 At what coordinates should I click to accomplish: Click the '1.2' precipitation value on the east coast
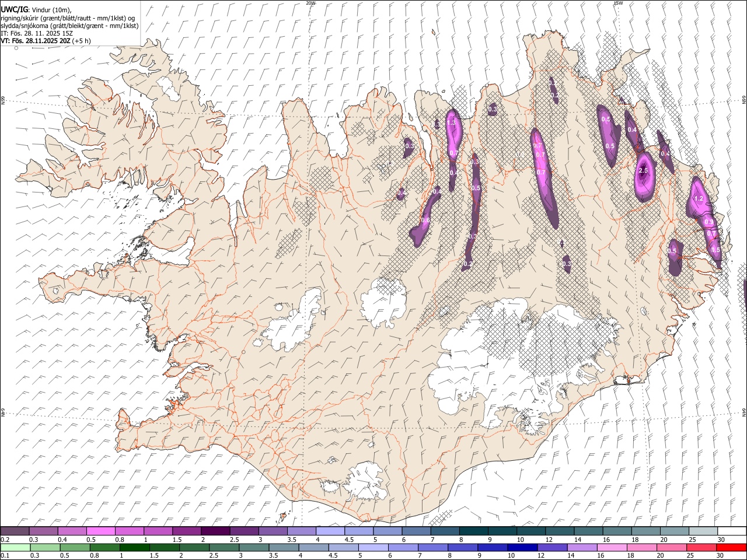point(699,199)
